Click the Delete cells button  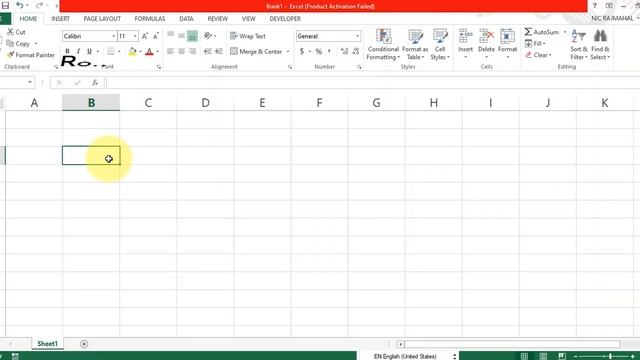pos(486,44)
